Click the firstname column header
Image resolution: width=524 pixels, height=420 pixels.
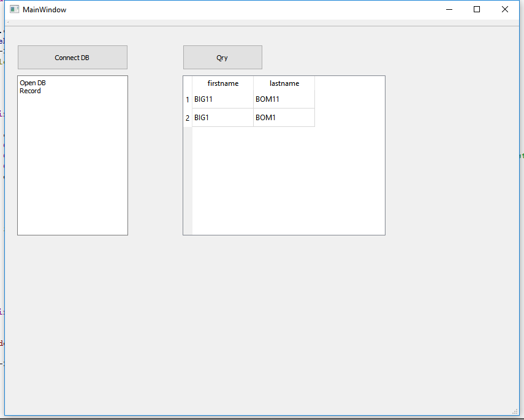(223, 83)
